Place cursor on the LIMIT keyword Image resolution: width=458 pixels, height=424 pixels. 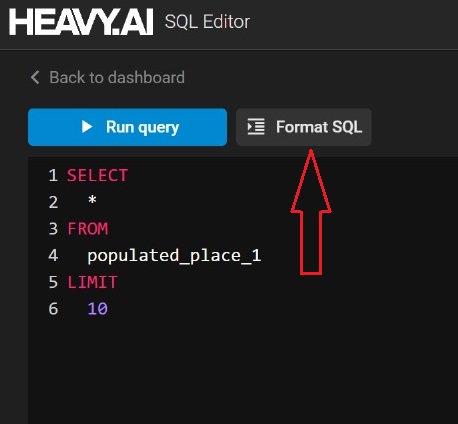[x=92, y=282]
